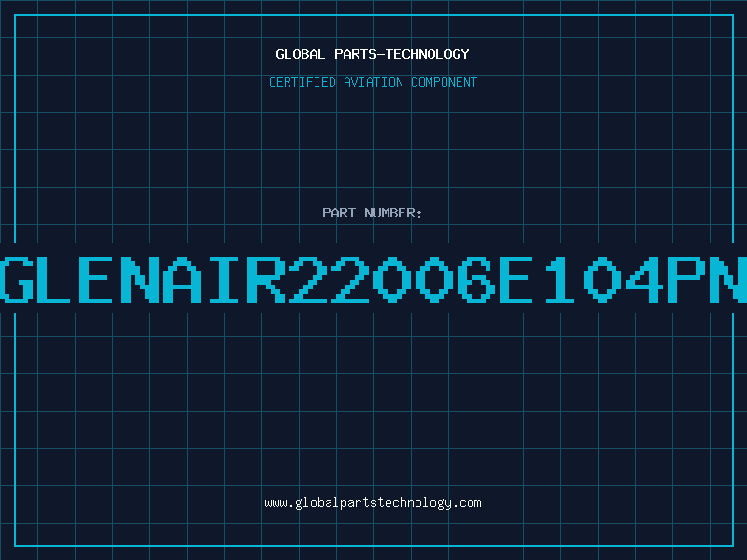Click the 22006 digits in part number
The image size is (747, 560).
[392, 279]
